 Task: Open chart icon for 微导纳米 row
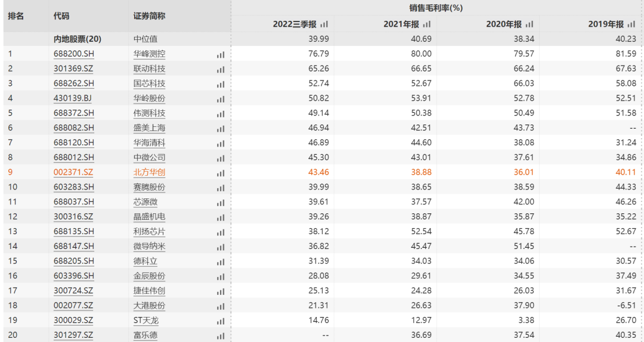pos(221,247)
